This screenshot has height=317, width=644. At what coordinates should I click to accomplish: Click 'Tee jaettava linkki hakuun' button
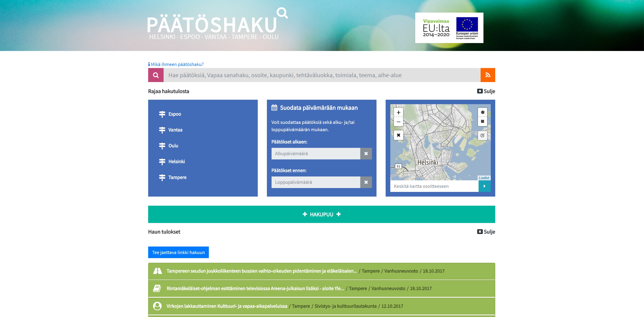point(178,252)
